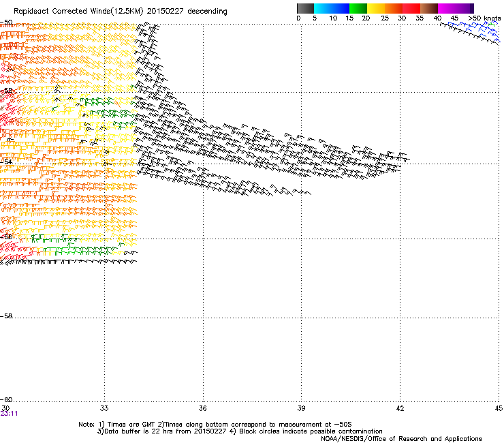
Task: Click the 'Data buffer is 22 hrs' note line
Action: coord(240,431)
